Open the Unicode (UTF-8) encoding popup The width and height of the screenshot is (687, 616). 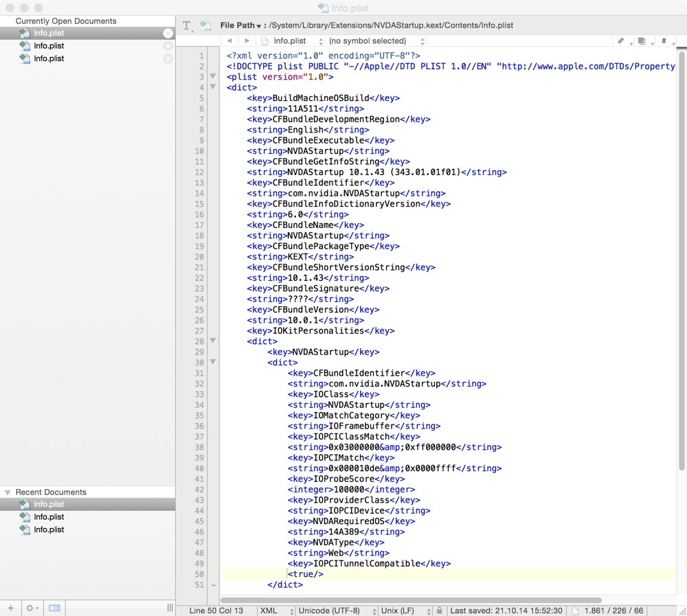pos(337,611)
